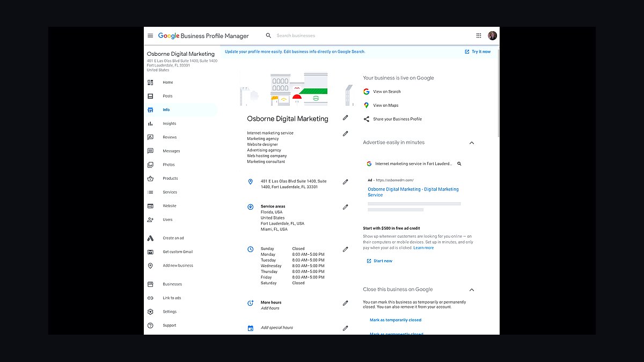Click the ad preview search magnifier icon

[x=459, y=164]
